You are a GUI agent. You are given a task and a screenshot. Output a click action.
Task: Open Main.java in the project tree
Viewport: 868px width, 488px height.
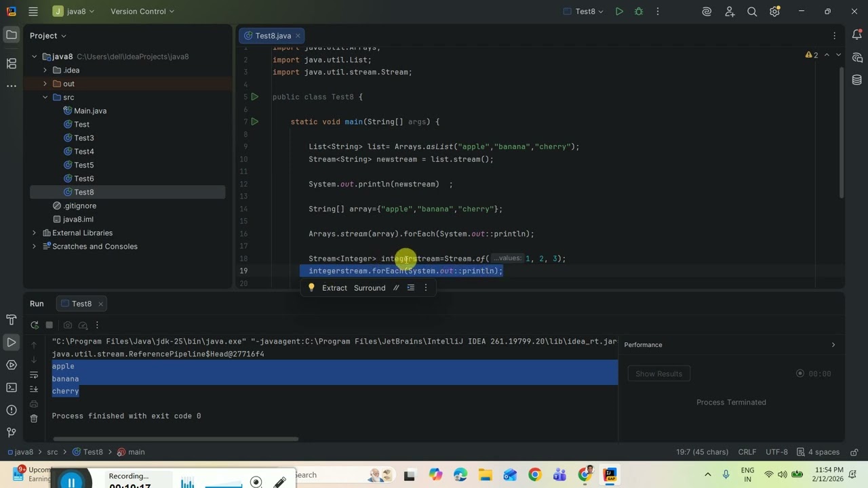[x=90, y=111]
